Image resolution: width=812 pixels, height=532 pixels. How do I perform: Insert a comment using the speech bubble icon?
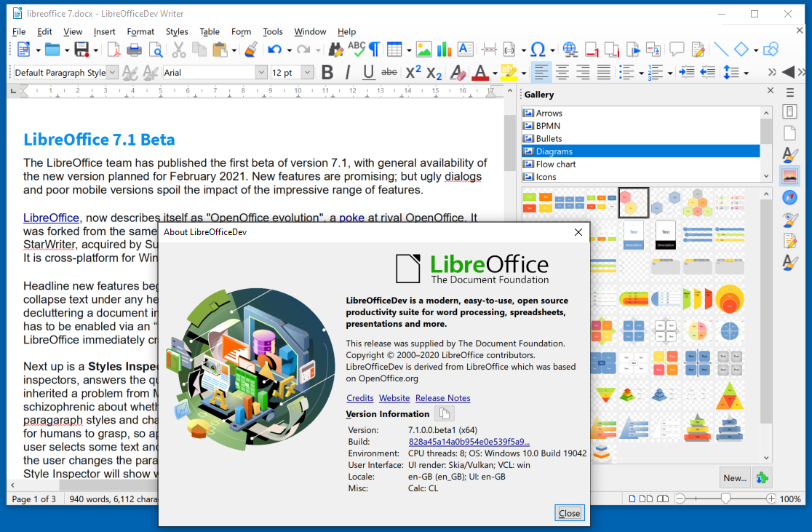676,49
